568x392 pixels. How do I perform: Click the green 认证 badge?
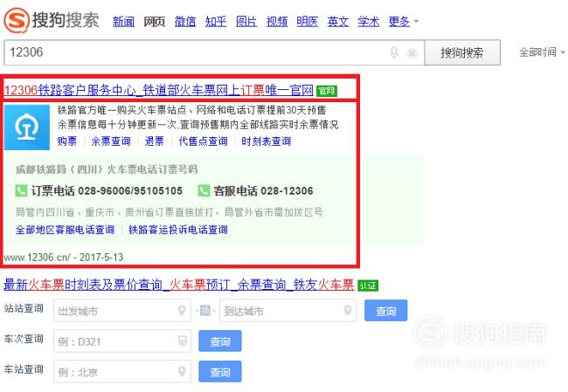tap(368, 285)
